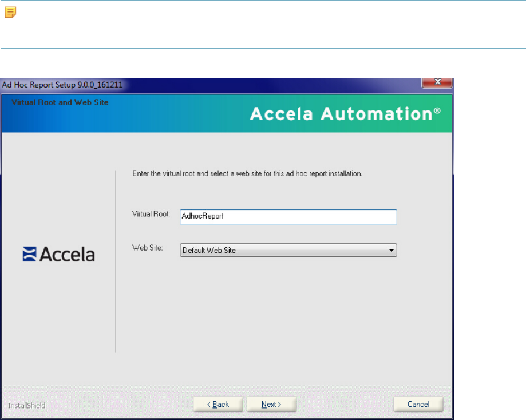
Task: Click the Virtual Root label
Action: (151, 214)
